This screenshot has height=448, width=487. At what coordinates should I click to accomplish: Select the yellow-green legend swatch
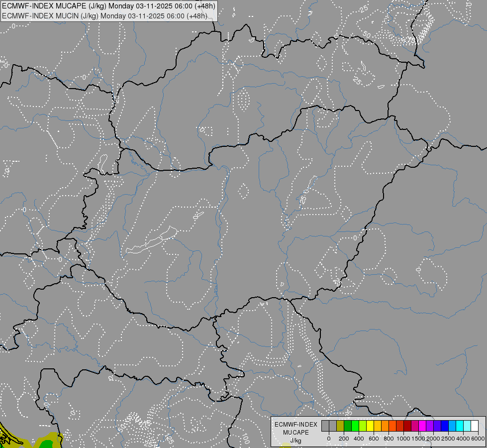tap(363, 426)
